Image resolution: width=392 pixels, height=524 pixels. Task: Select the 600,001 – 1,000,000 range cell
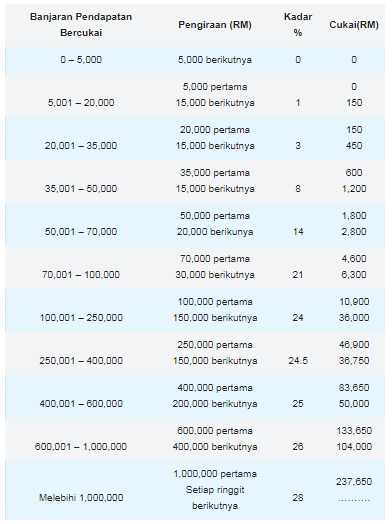(81, 446)
